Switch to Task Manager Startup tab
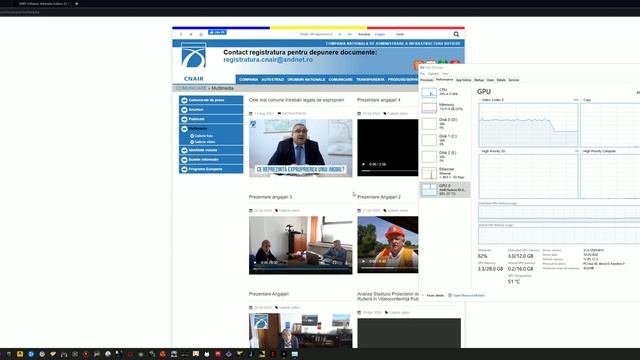 479,80
